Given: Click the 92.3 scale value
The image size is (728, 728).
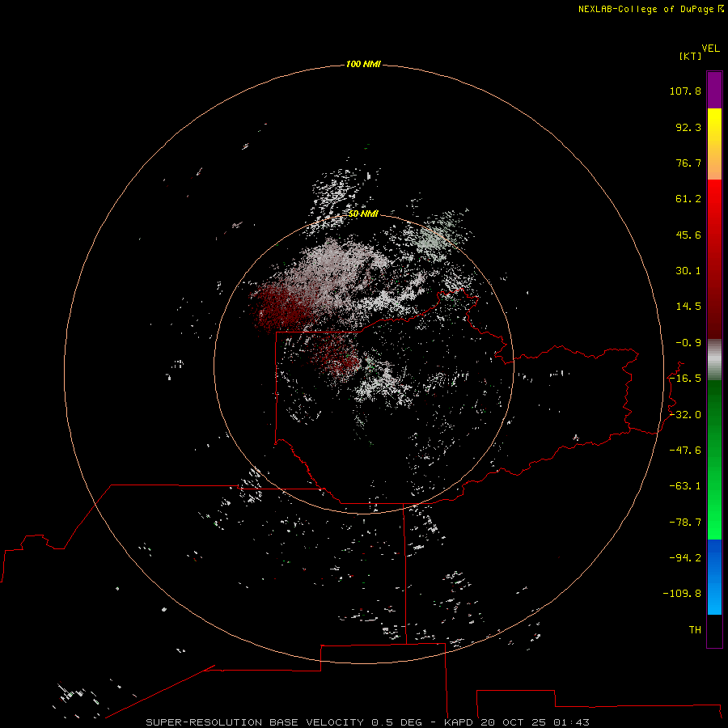Looking at the screenshot, I should point(688,127).
